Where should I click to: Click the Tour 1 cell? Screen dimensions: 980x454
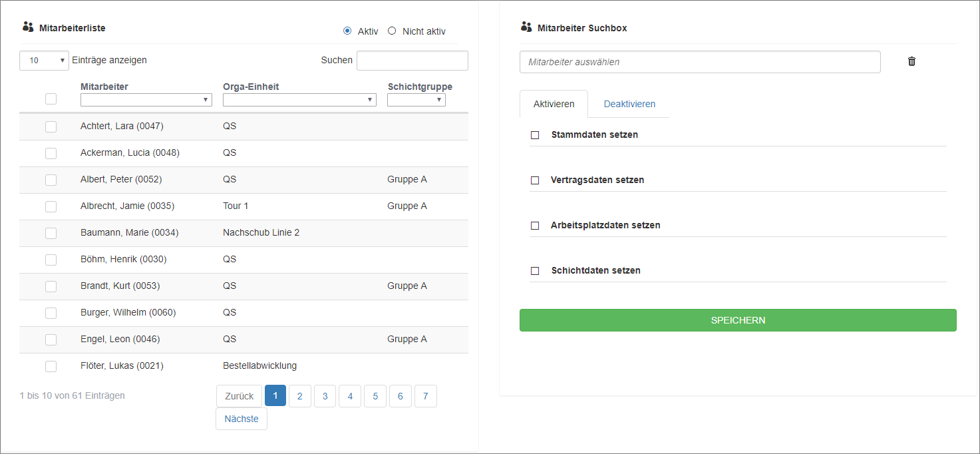pos(236,206)
